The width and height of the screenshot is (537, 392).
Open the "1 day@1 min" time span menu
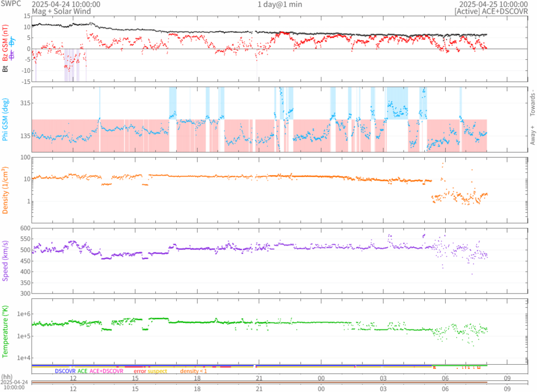(x=280, y=4)
